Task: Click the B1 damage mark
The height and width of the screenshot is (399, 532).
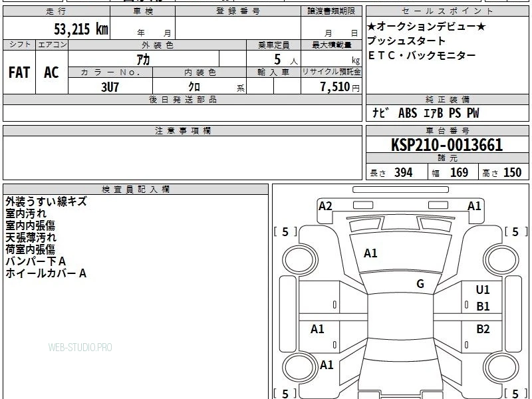Action: click(x=483, y=307)
